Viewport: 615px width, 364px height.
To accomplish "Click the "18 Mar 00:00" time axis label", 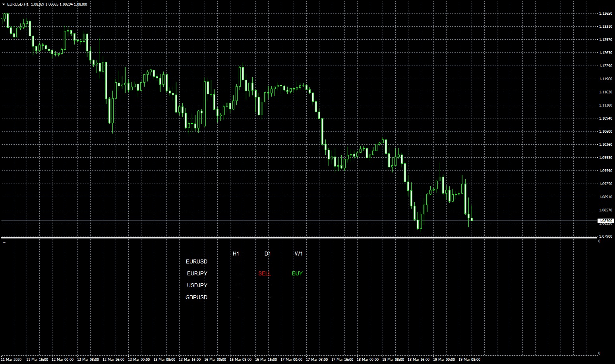I will [367, 360].
